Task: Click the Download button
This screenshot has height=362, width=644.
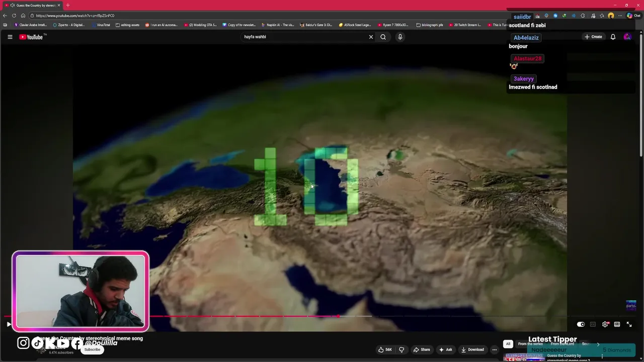Action: (472, 349)
